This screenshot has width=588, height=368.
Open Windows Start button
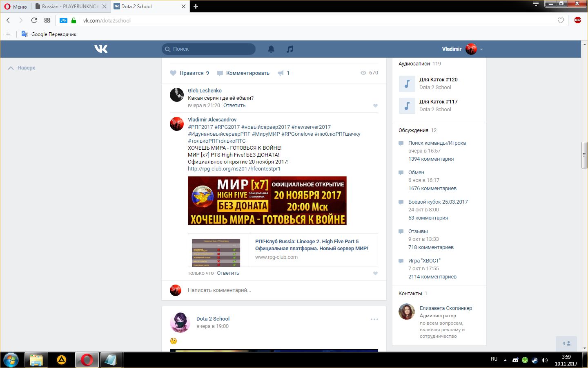tap(11, 360)
